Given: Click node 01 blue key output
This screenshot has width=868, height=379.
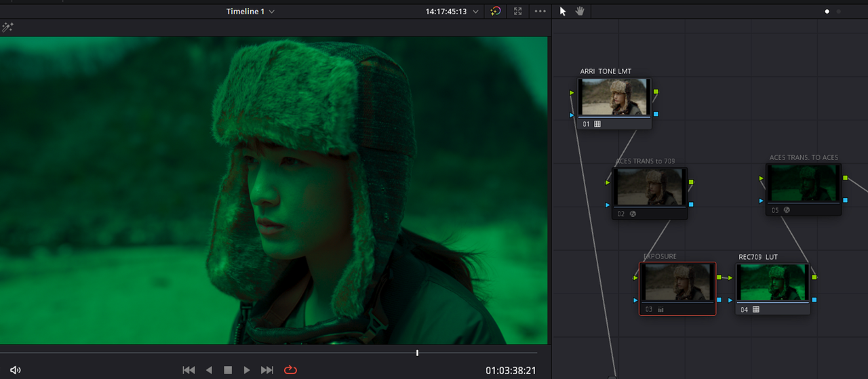Looking at the screenshot, I should point(656,114).
